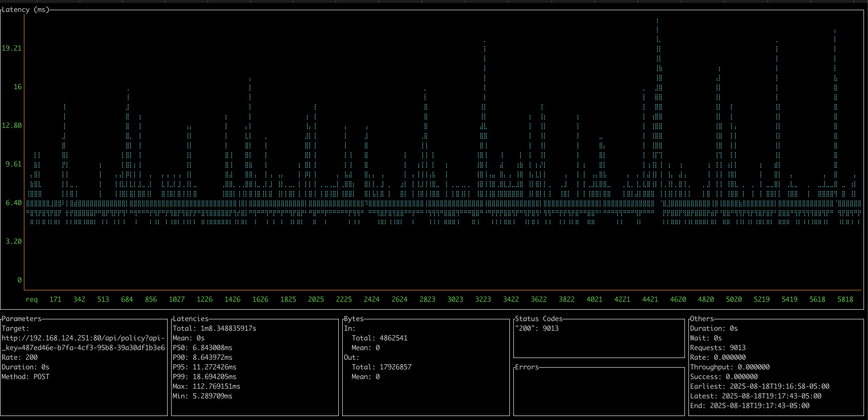Click the '"200": 9013' status code entry
Screen dimensions: 868x420
pos(537,328)
